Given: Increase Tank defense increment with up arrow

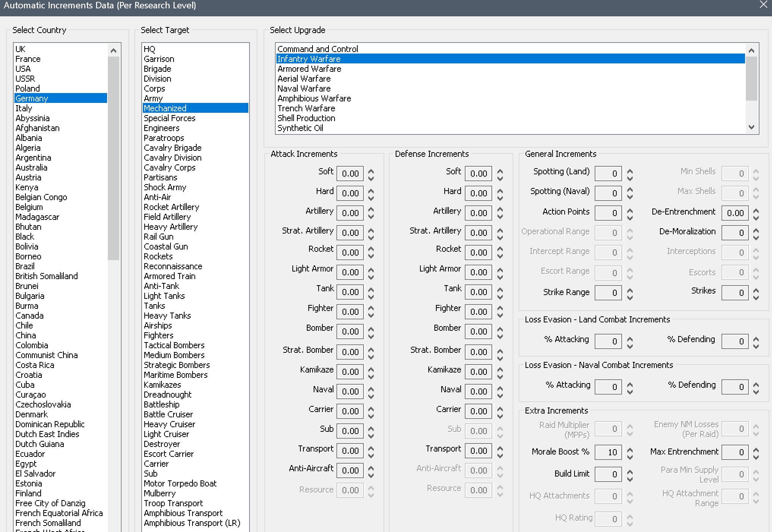Looking at the screenshot, I should click(500, 289).
